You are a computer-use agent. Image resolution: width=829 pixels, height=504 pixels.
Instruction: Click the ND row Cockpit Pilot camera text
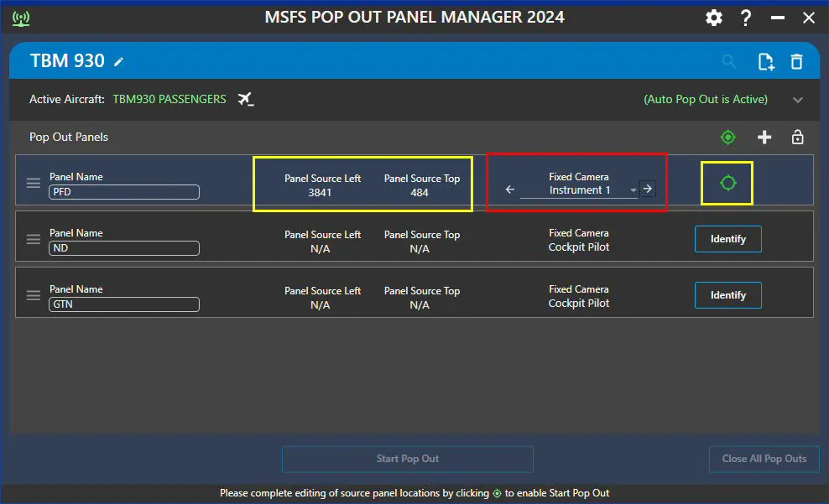[x=578, y=247]
